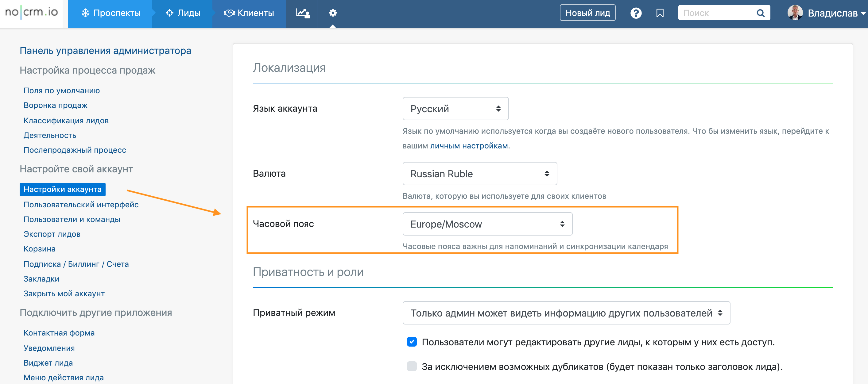Click the user avatar photo
This screenshot has width=868, height=384.
(795, 13)
